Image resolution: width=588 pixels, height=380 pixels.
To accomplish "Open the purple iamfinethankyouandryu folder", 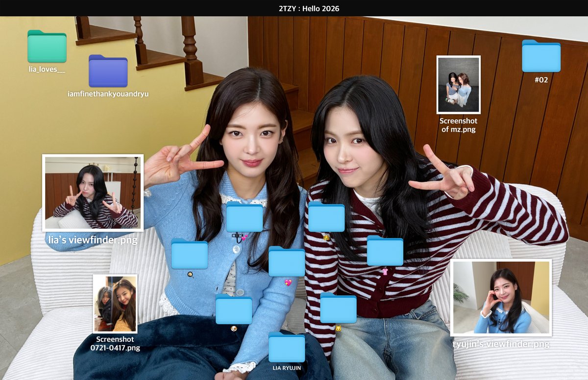I will click(x=107, y=72).
